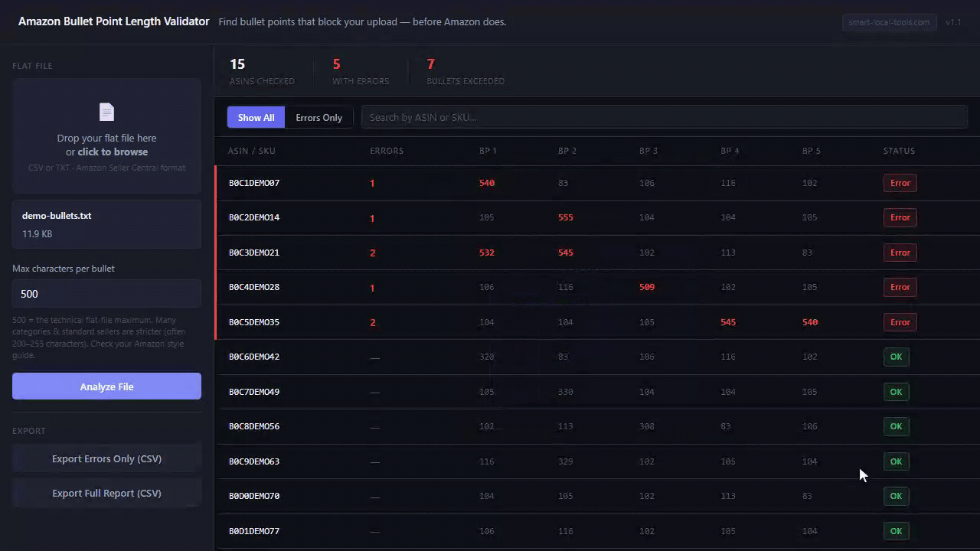Image resolution: width=980 pixels, height=551 pixels.
Task: Select row B0C7DEMO49
Action: 597,392
